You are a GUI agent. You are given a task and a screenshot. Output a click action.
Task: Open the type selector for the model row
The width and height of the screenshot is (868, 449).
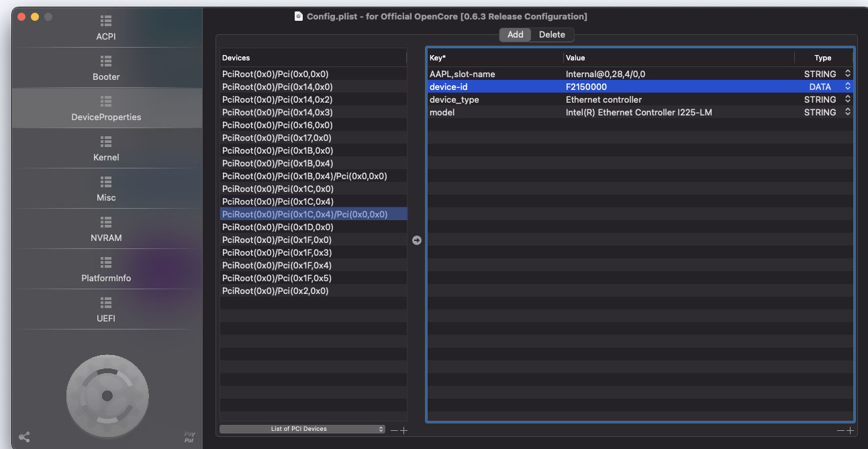click(847, 112)
